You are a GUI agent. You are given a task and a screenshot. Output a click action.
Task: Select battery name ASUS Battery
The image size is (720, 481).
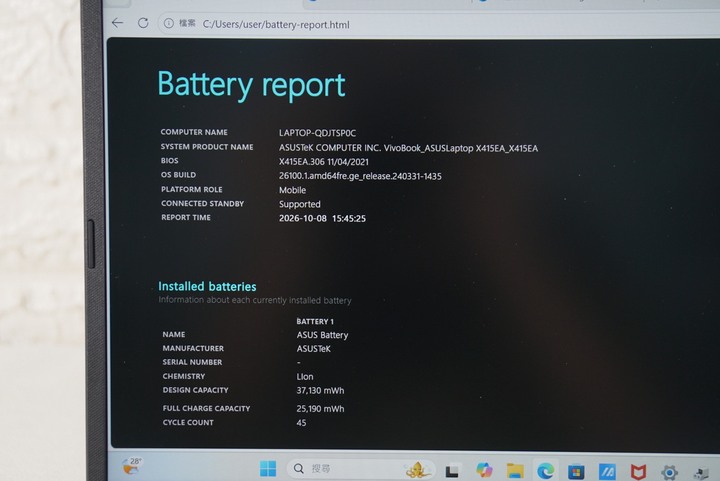322,335
